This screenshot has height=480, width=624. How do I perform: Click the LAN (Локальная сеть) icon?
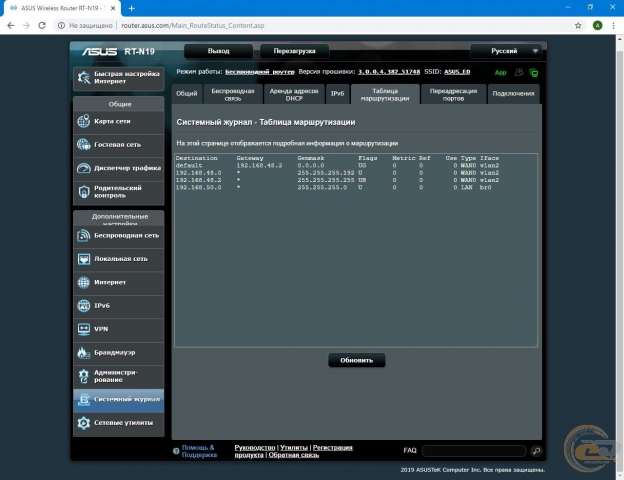(x=84, y=259)
